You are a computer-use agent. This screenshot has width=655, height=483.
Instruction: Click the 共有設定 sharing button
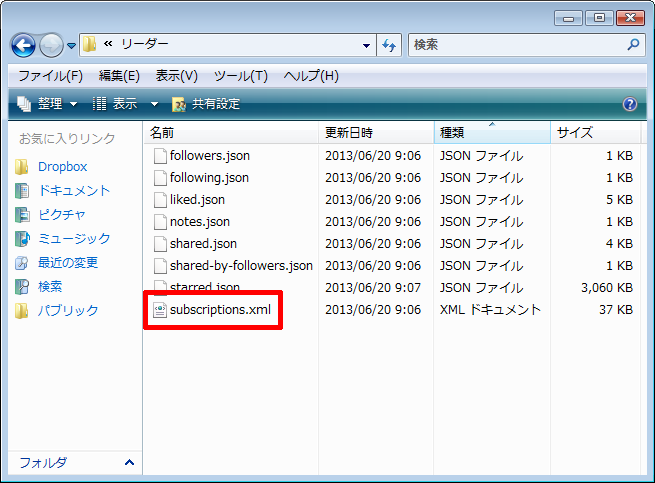206,104
